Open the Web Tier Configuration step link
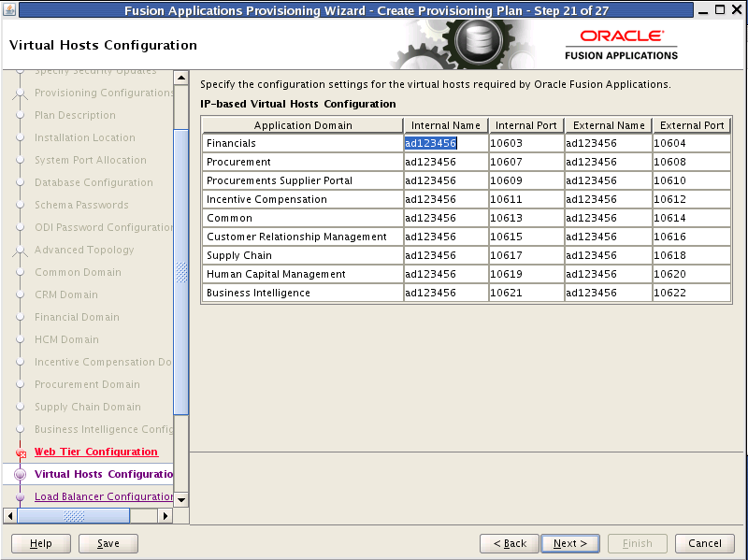The image size is (748, 560). 96,452
